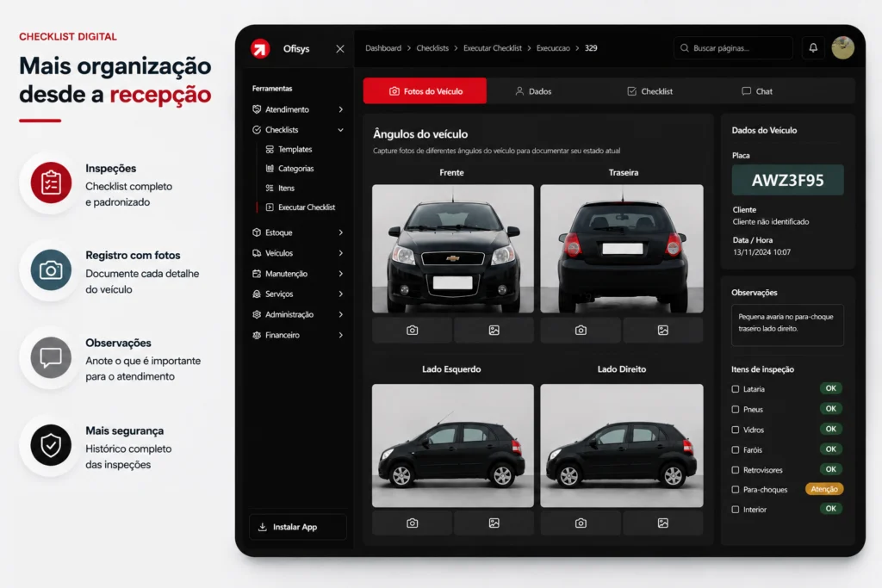Open the user profile avatar
The image size is (882, 588).
842,48
